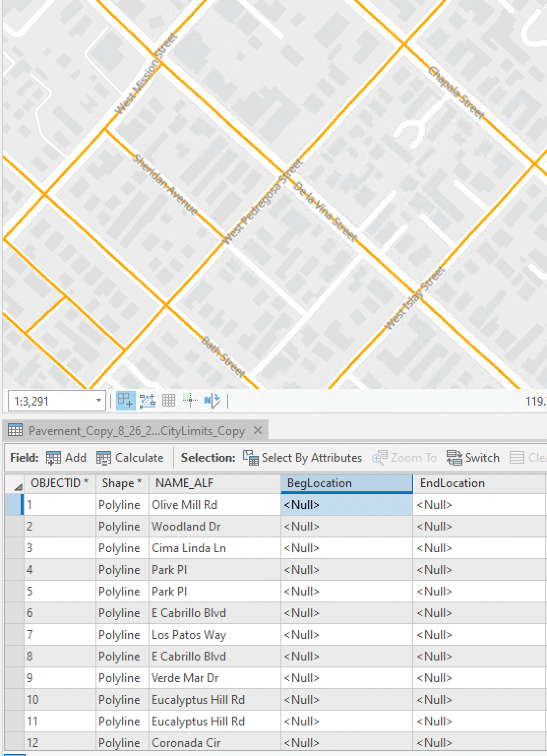Open Select By Attributes
Image resolution: width=547 pixels, height=756 pixels.
click(303, 458)
